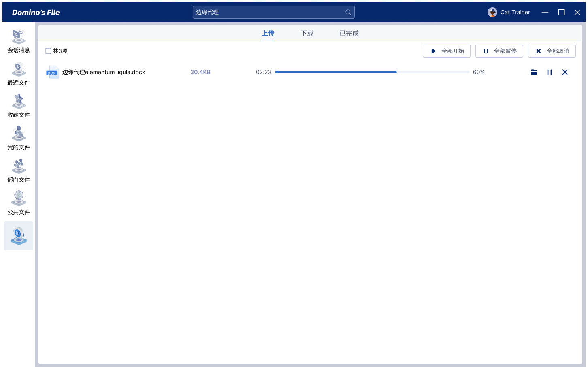Switch to the 下载 tab
588x367 pixels.
click(307, 33)
